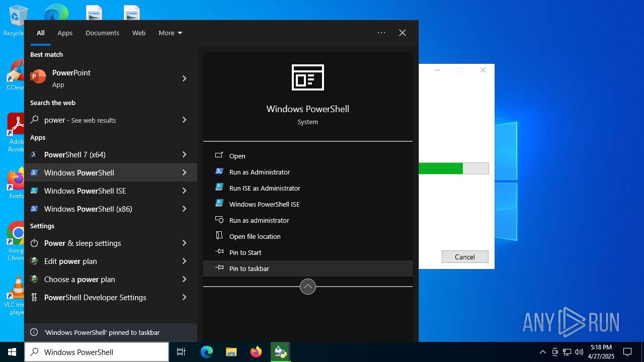Click the Power & sleep settings icon

point(34,243)
